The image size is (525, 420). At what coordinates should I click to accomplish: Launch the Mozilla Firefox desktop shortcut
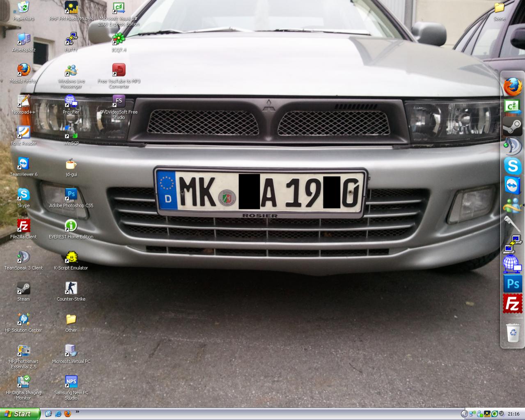[23, 73]
